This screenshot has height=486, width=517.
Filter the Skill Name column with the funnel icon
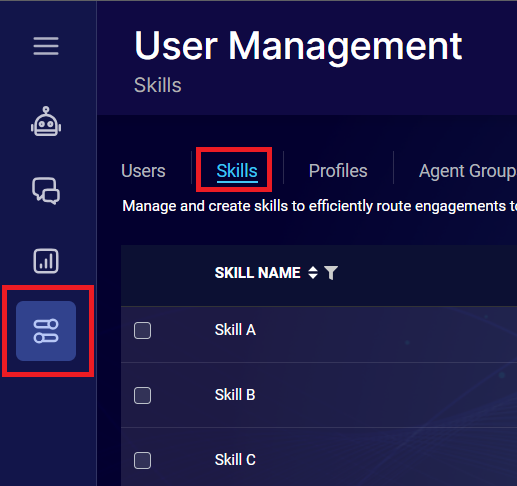[331, 273]
